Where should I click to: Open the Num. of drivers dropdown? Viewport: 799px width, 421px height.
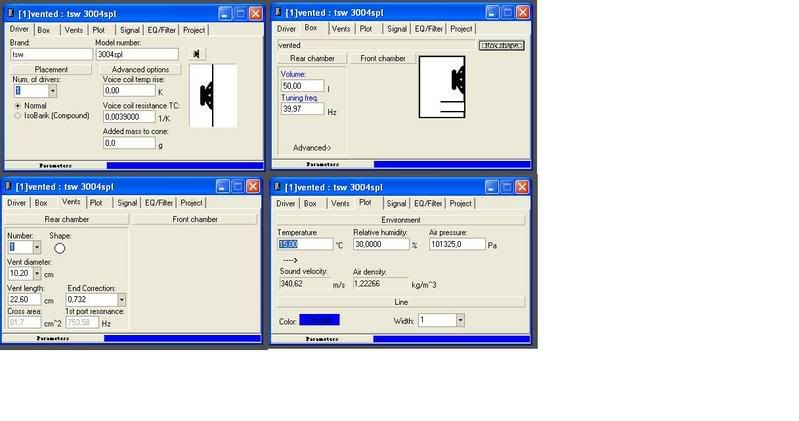click(x=52, y=91)
